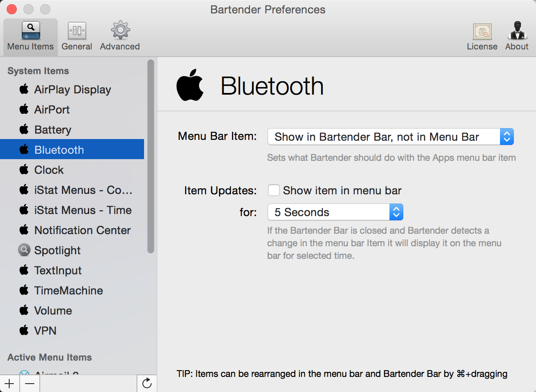Click the Apple icon beside TimeMachine
The image size is (536, 392).
[x=24, y=290]
